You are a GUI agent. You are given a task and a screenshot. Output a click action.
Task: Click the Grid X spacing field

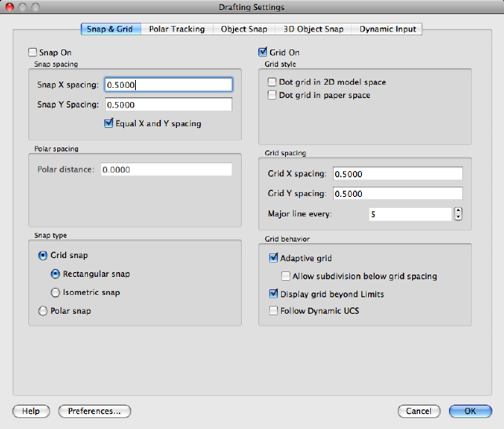point(397,173)
